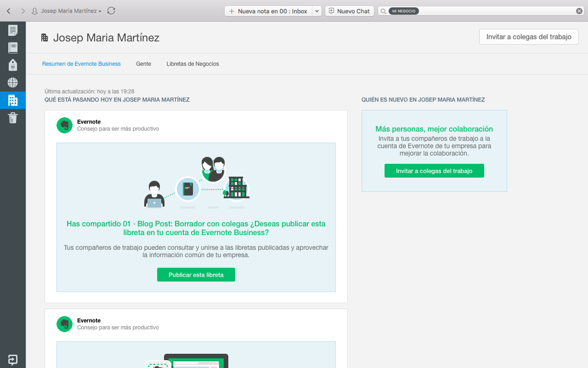588x368 pixels.
Task: Select the highlighted Business building icon
Action: (13, 100)
